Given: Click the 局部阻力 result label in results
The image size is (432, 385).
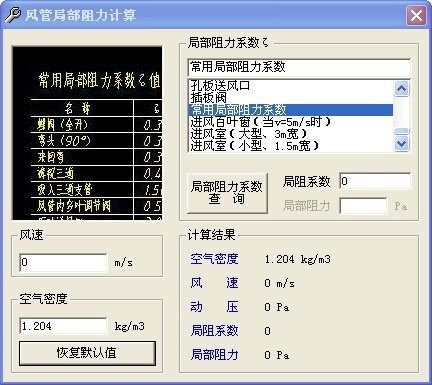Looking at the screenshot, I should 214,355.
